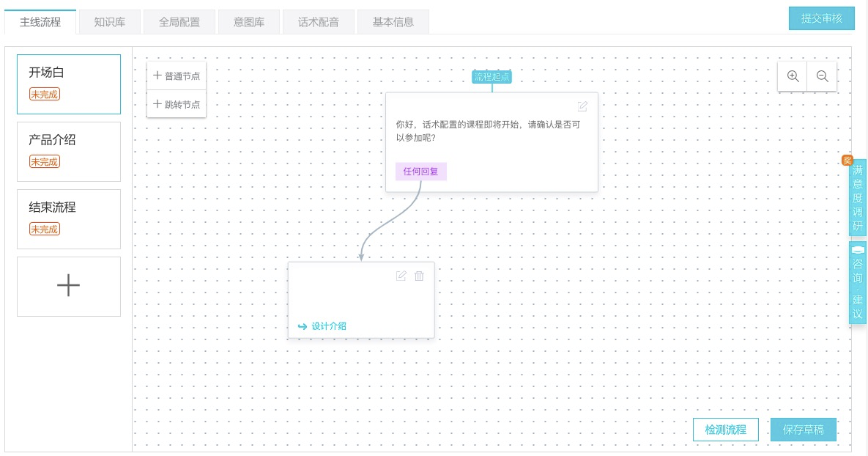868x456 pixels.
Task: Open the 咨询·建议 side tab
Action: pyautogui.click(x=858, y=282)
